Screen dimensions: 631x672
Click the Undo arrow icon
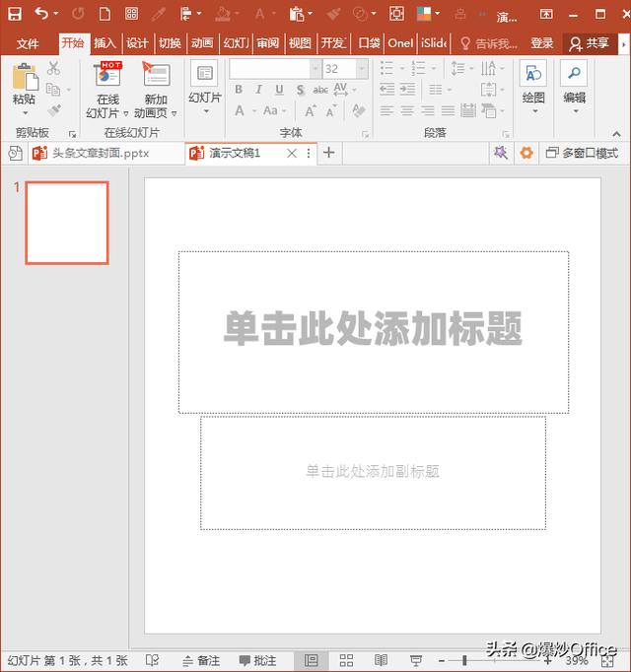pos(41,14)
